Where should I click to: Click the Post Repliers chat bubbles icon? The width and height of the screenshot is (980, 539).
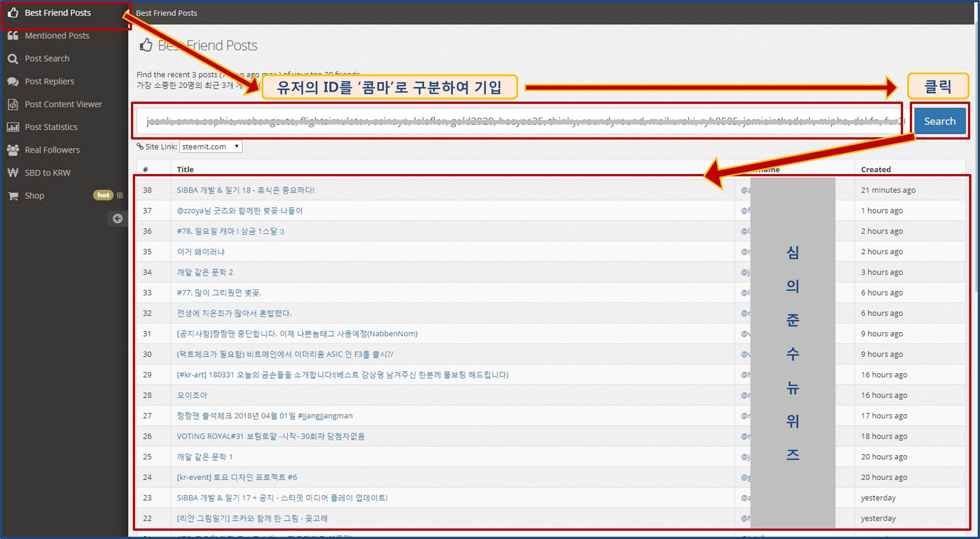[x=13, y=81]
